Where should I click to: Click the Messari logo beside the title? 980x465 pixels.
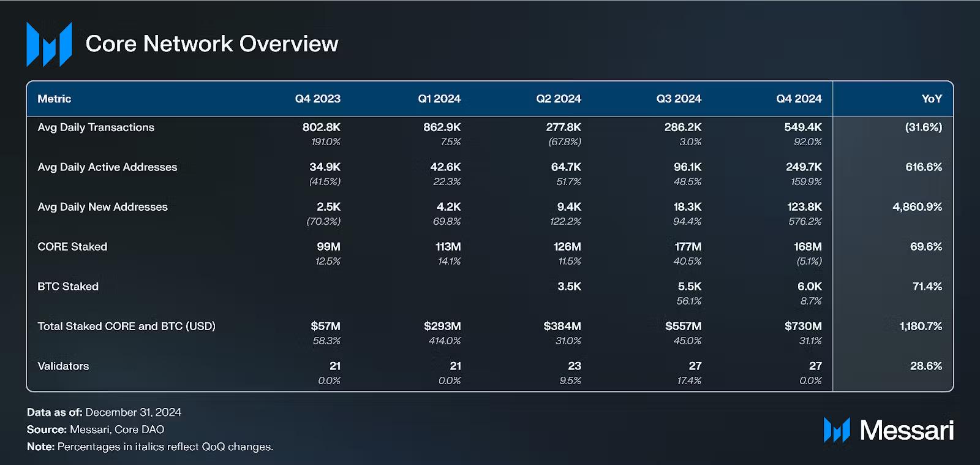(49, 44)
